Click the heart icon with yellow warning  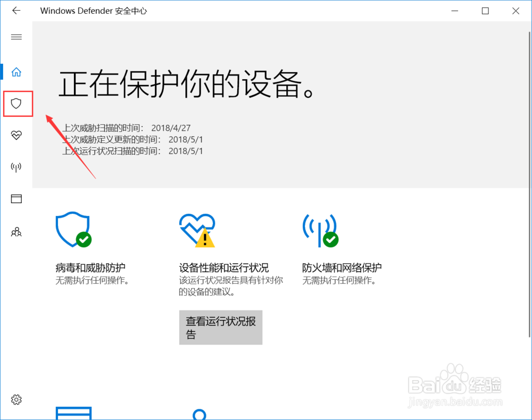(x=197, y=230)
